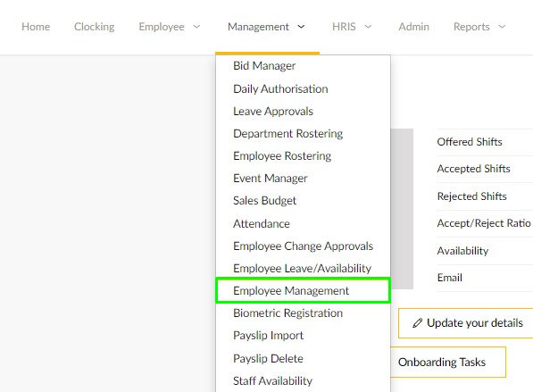Go to the Admin page

click(x=413, y=27)
